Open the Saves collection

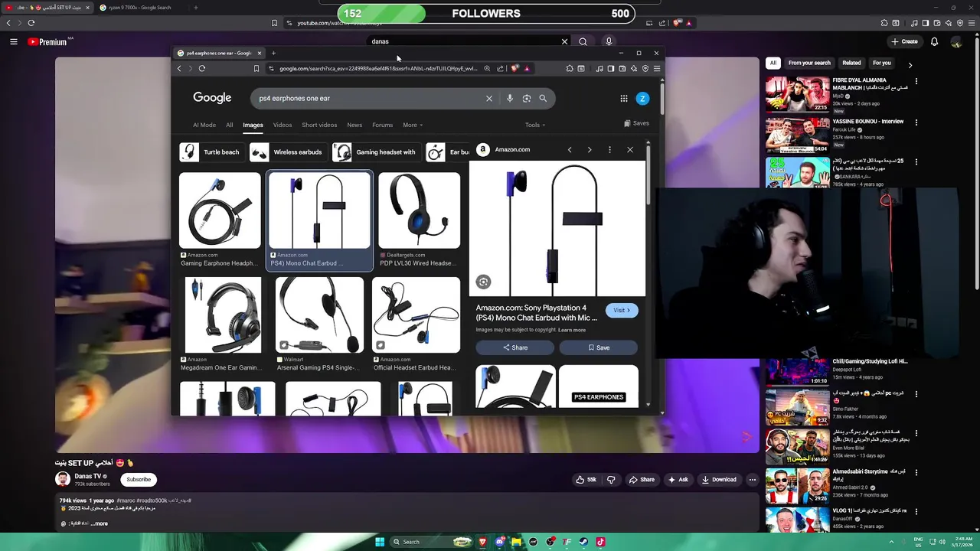point(637,123)
